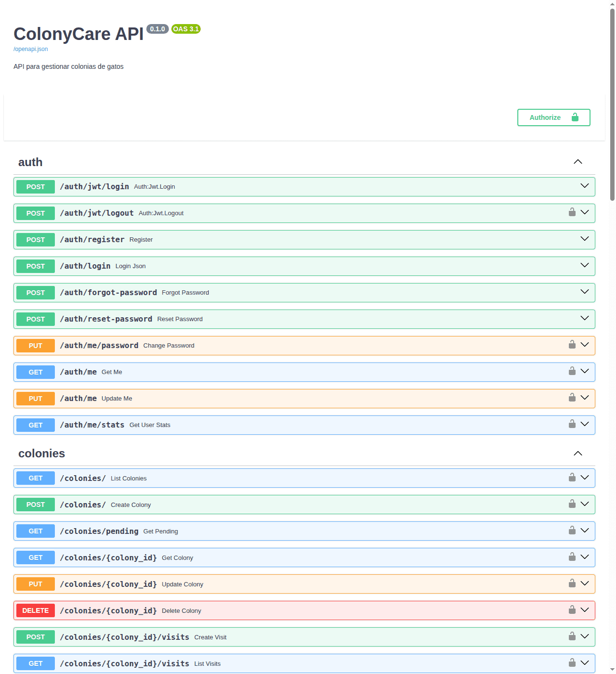This screenshot has width=616, height=674.
Task: Click the vertical scrollbar thumb
Action: [612, 104]
